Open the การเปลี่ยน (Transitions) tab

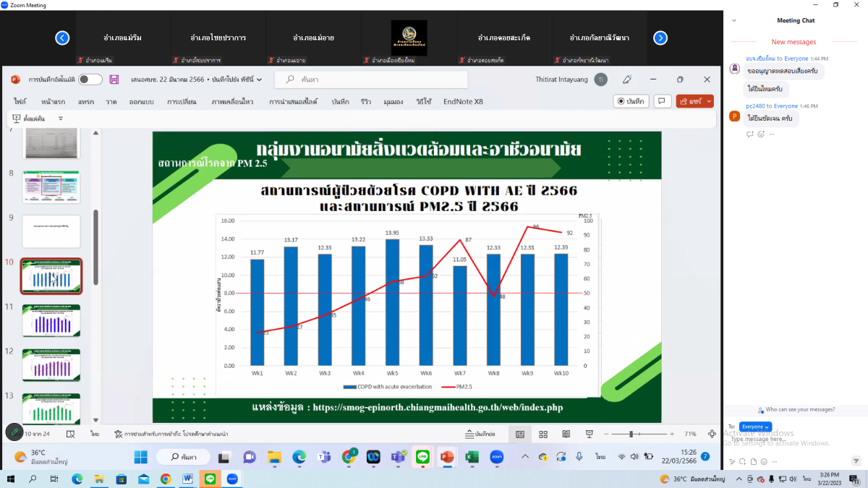182,102
